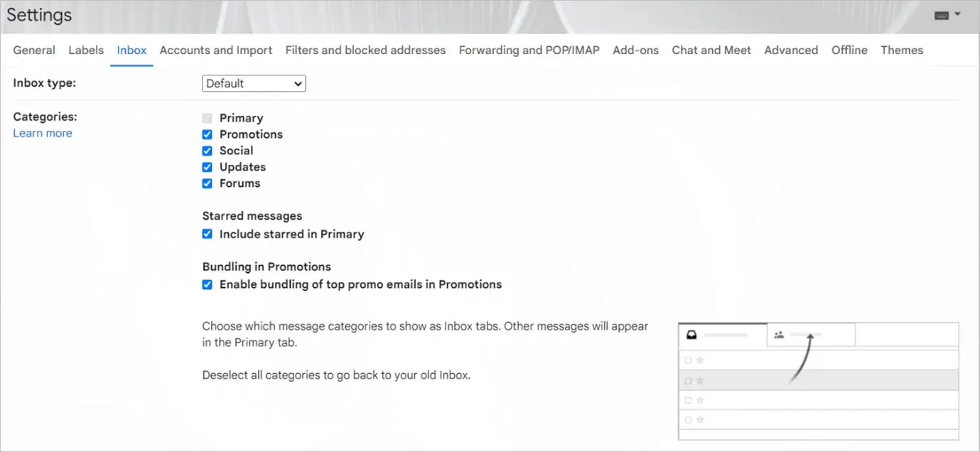
Task: Click the keyboard input tools icon
Action: [942, 15]
